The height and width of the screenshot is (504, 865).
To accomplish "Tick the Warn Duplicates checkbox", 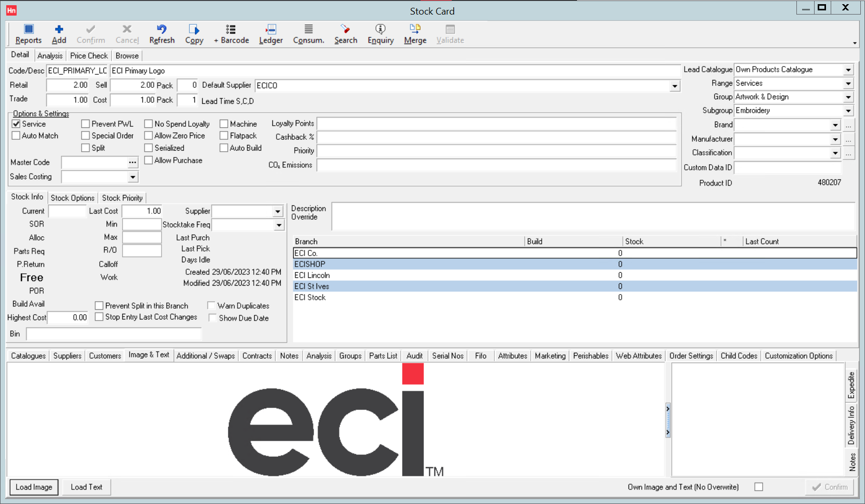I will (x=212, y=306).
